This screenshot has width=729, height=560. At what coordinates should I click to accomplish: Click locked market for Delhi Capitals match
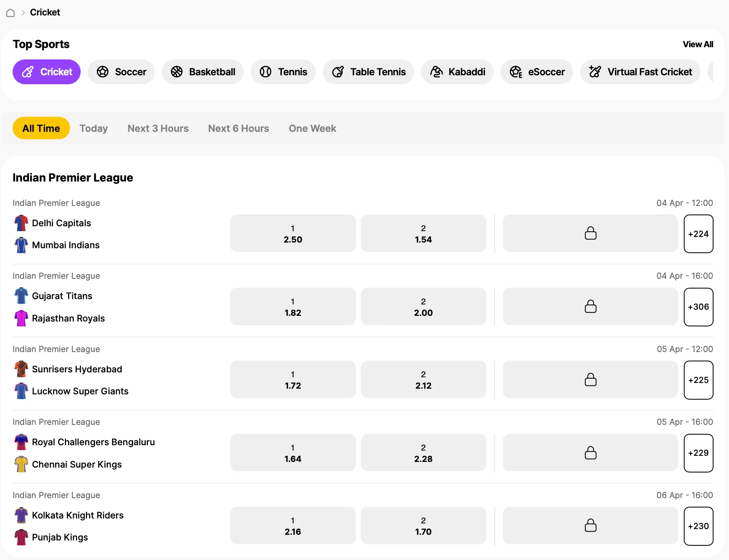point(591,234)
